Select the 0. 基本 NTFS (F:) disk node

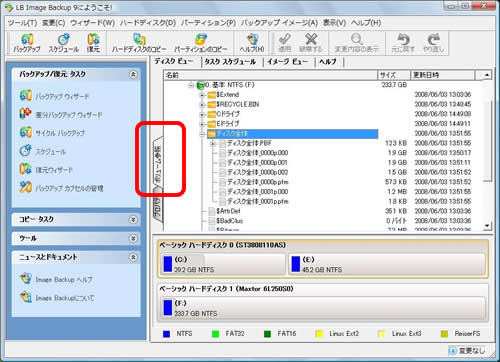226,85
